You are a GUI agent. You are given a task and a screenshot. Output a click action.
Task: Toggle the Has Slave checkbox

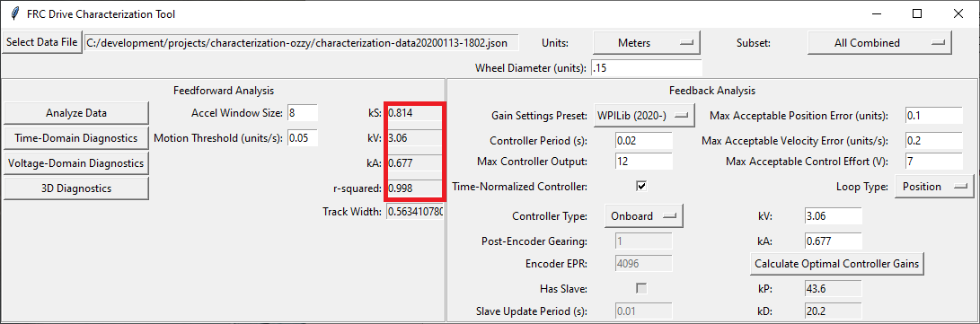pyautogui.click(x=641, y=288)
